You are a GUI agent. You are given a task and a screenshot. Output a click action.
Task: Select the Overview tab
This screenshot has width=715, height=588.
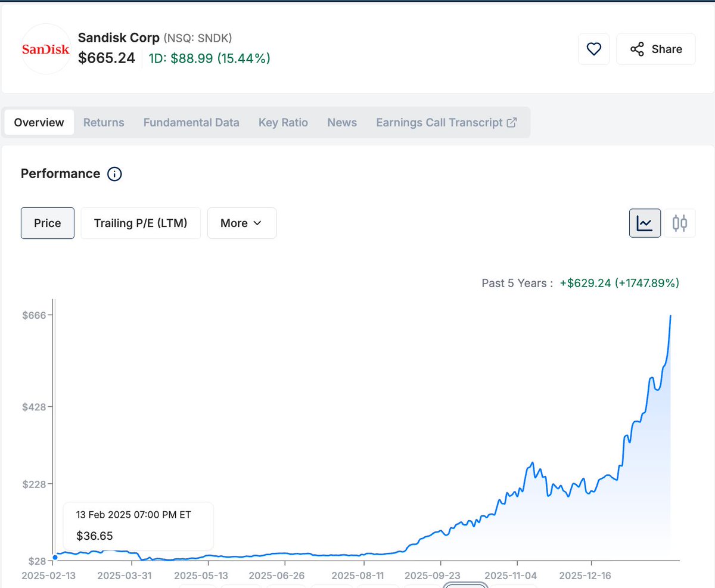(x=39, y=122)
